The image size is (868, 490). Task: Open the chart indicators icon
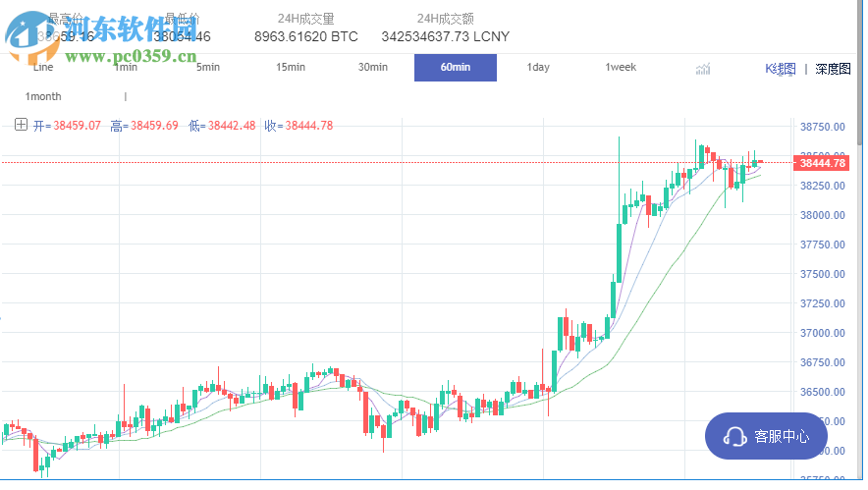702,68
